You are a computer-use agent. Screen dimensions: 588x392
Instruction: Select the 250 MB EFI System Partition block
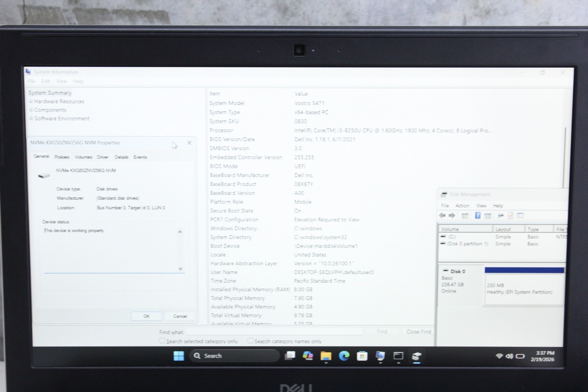point(524,286)
